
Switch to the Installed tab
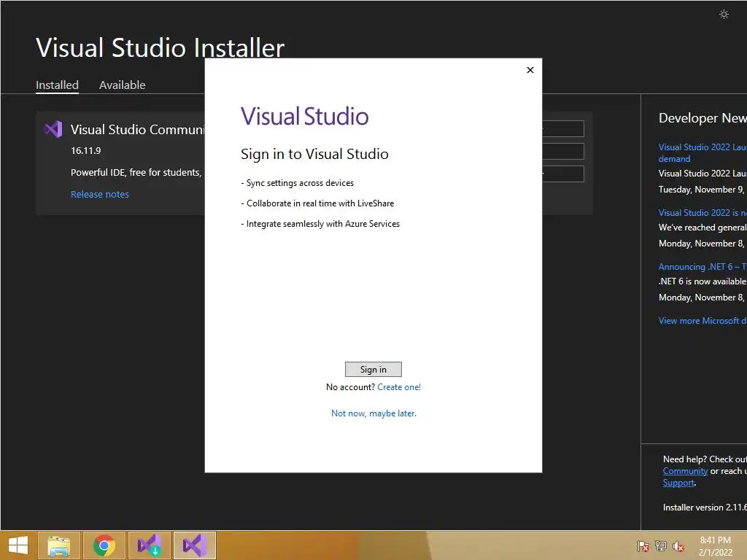pyautogui.click(x=57, y=85)
